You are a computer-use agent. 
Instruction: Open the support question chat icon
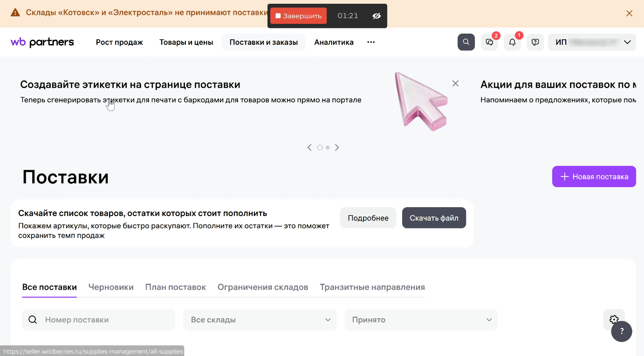click(x=535, y=42)
